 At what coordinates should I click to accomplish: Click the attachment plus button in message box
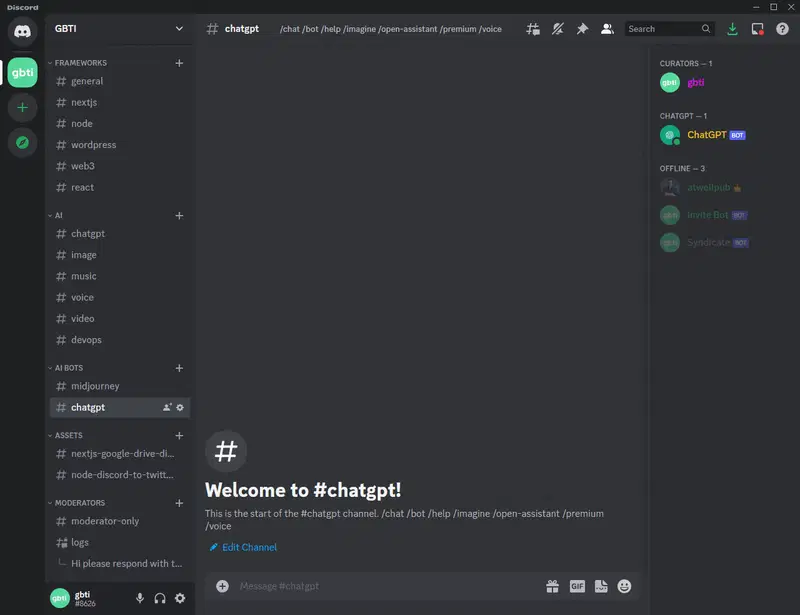click(222, 586)
